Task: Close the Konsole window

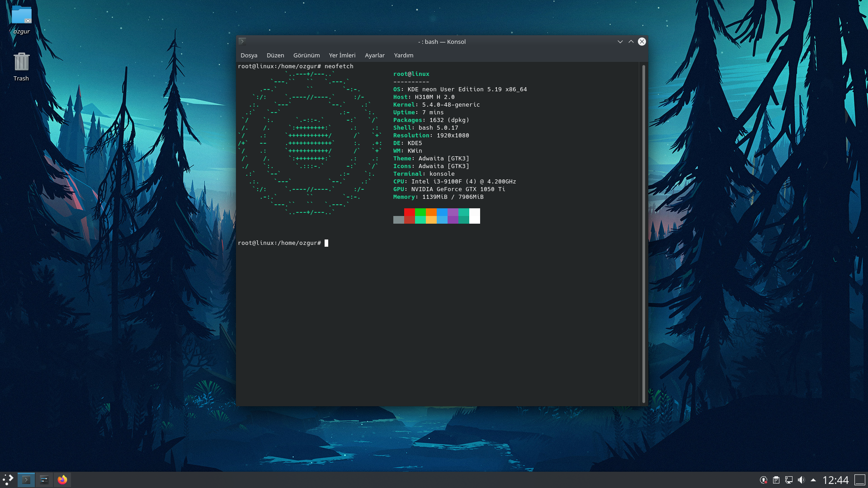Action: [x=642, y=42]
